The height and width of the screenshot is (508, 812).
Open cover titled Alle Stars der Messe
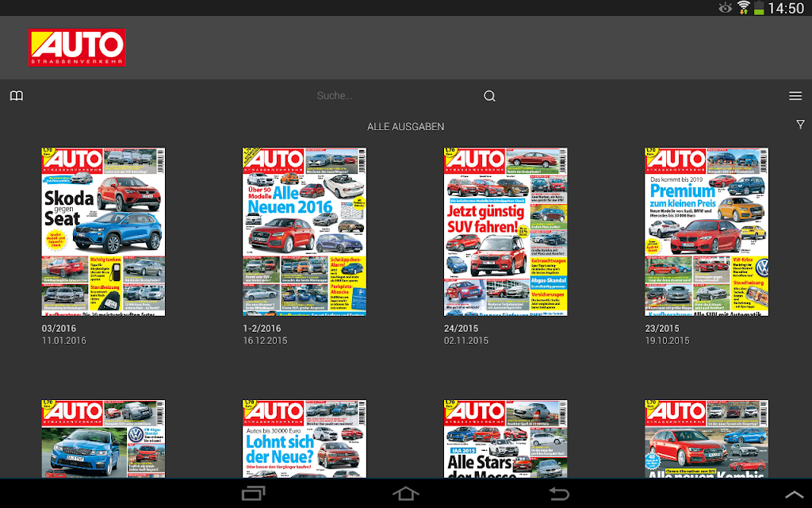[x=505, y=438]
